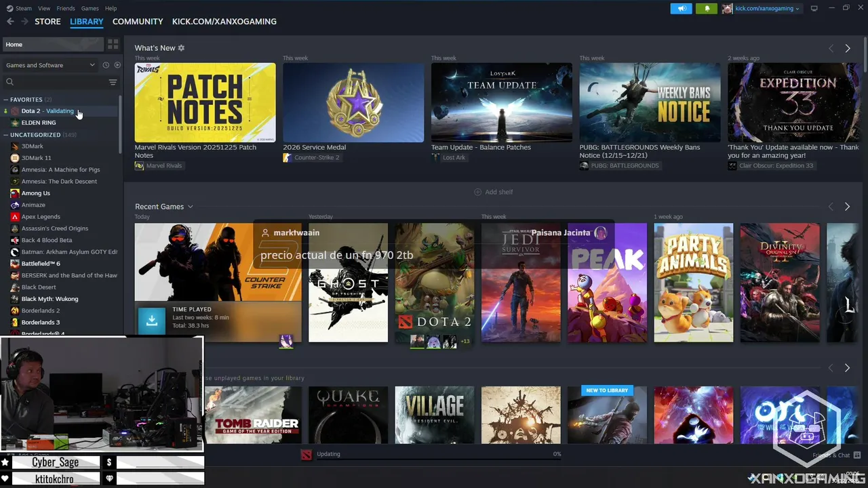Image resolution: width=868 pixels, height=488 pixels.
Task: Open Resident Evil Village cover
Action: (x=435, y=415)
